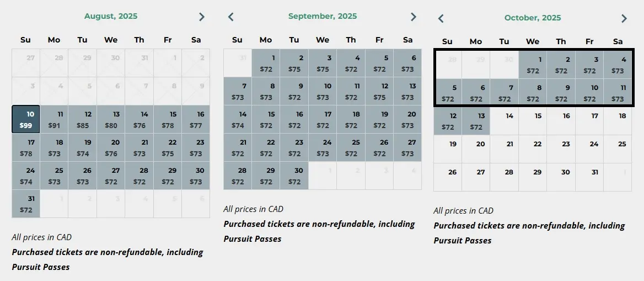
Task: Select October 13 at $72
Action: pyautogui.click(x=476, y=121)
